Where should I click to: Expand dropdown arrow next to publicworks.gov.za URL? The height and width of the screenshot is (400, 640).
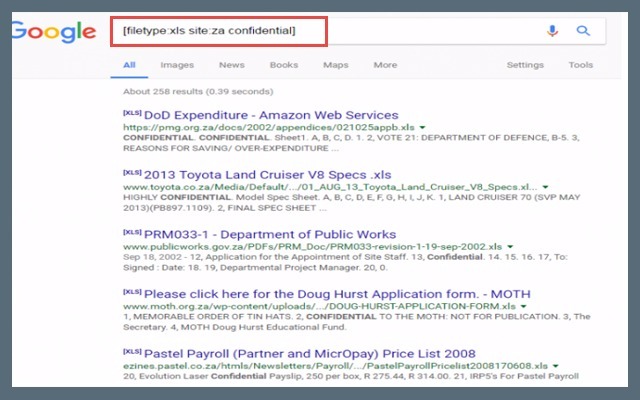tap(510, 247)
